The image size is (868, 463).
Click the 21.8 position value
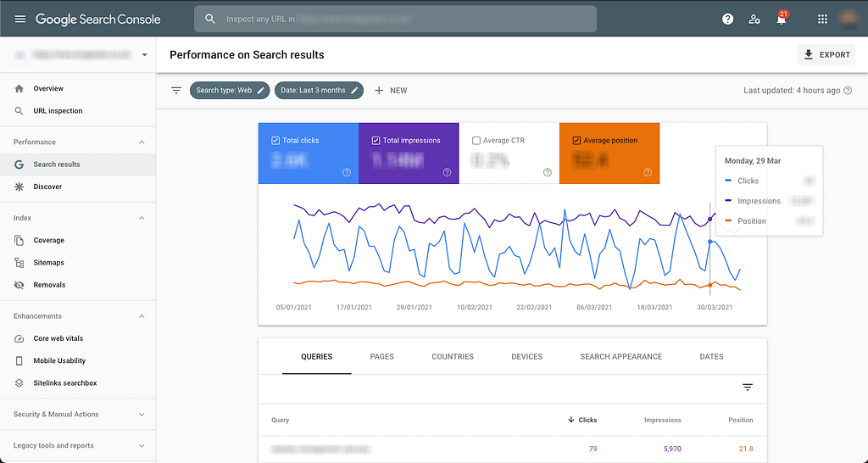746,449
